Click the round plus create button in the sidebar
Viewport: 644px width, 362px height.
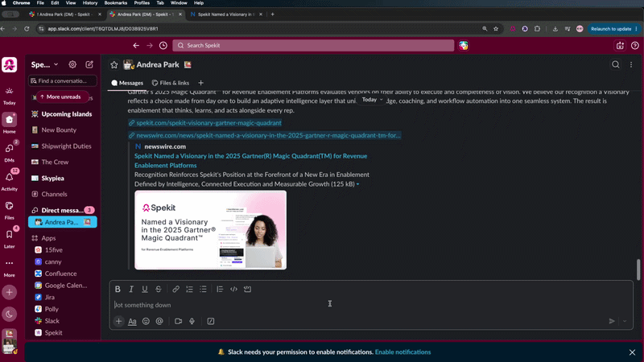click(x=9, y=292)
